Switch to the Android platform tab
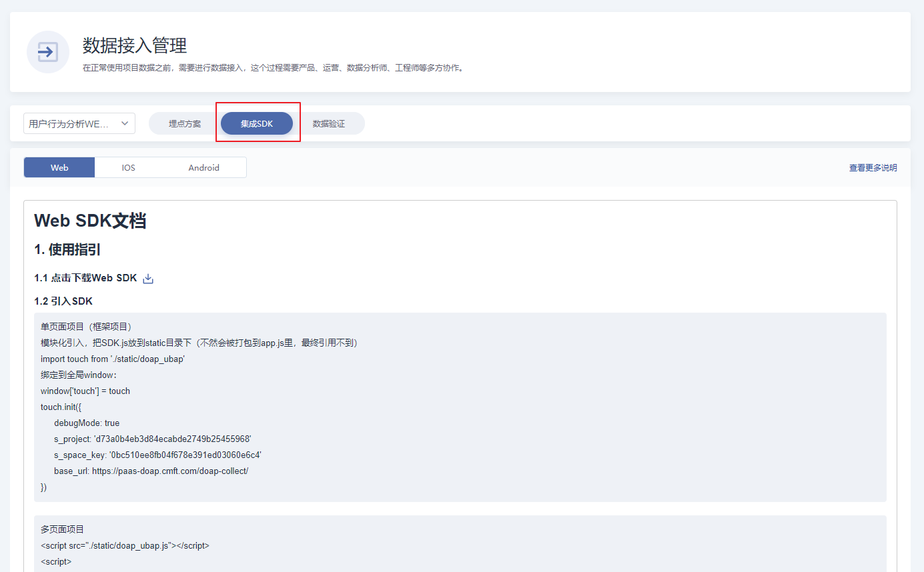This screenshot has width=924, height=572. tap(204, 167)
